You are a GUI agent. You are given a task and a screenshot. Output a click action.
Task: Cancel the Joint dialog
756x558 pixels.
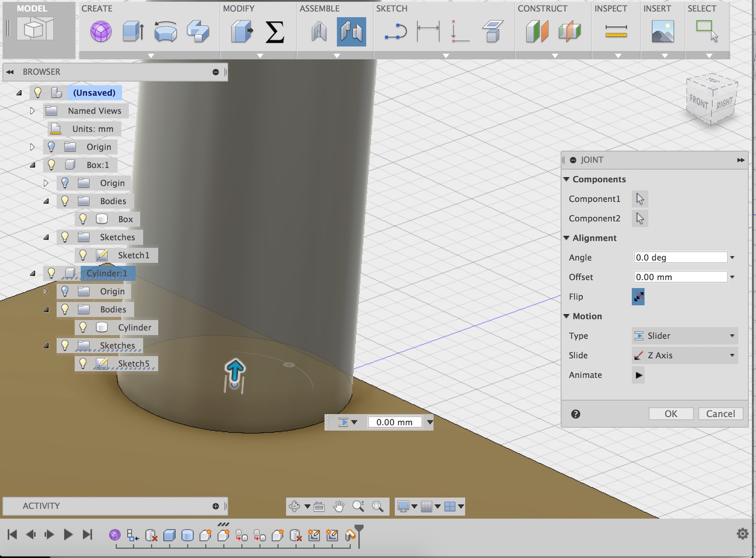[x=721, y=414]
